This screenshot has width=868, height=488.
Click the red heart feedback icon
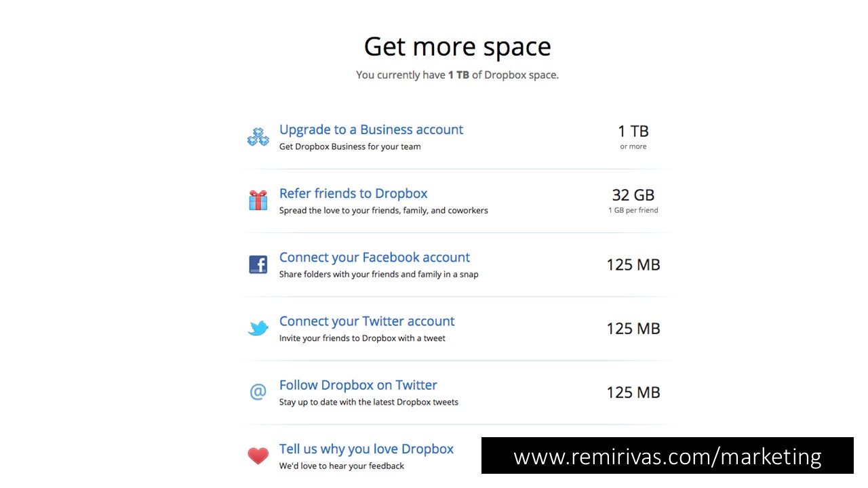[258, 456]
